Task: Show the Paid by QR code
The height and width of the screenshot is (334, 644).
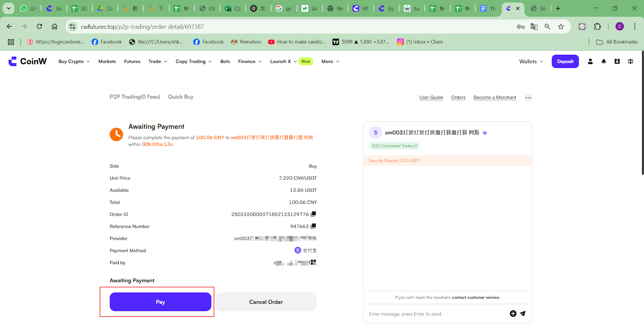Action: coord(314,262)
